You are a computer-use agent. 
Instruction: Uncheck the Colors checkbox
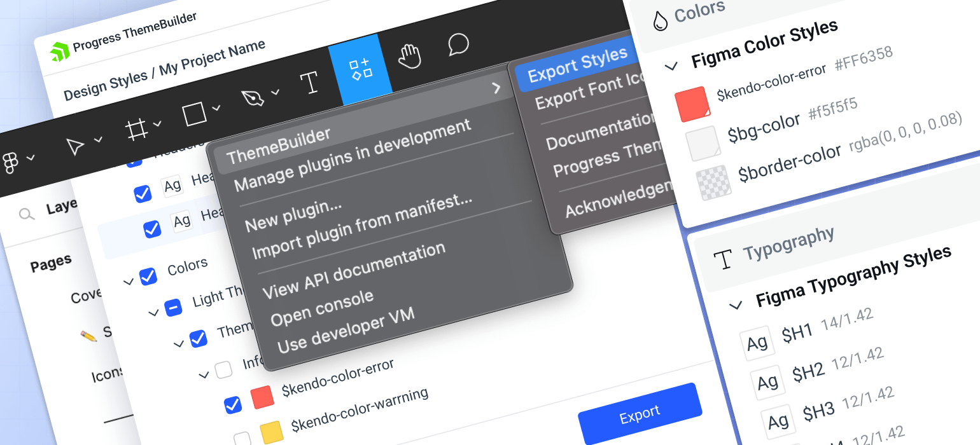coord(148,276)
